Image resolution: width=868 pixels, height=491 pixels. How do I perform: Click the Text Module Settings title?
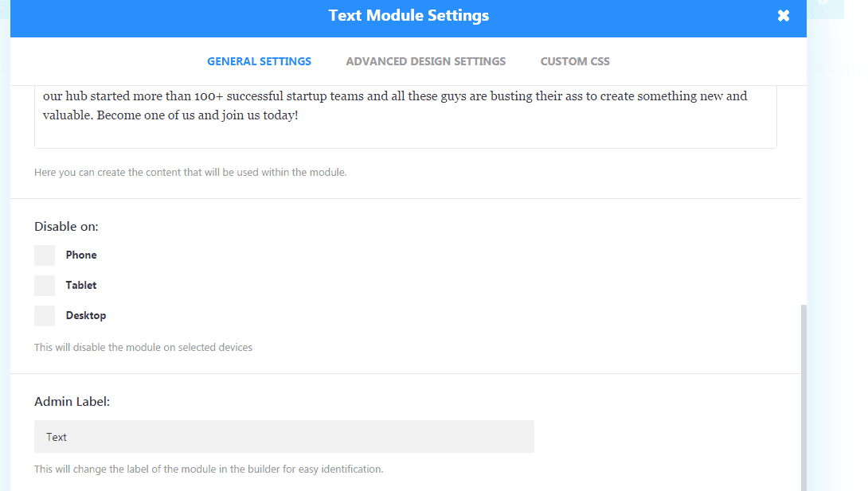click(x=409, y=16)
